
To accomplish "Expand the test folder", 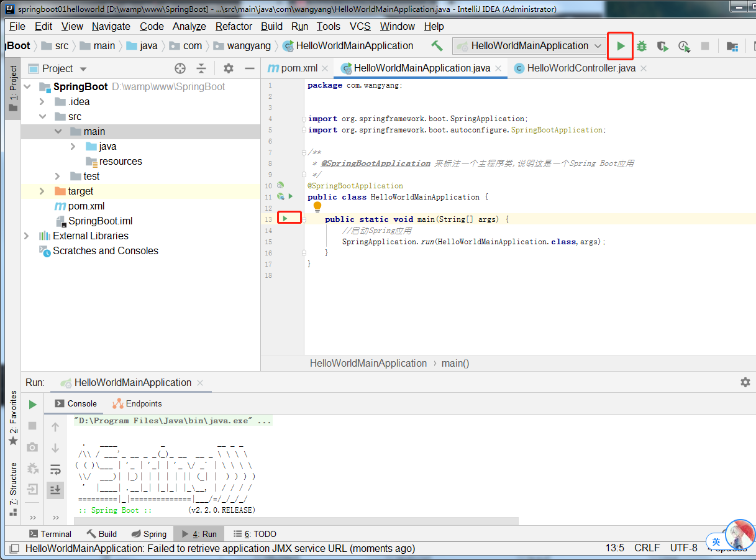I will (x=58, y=177).
